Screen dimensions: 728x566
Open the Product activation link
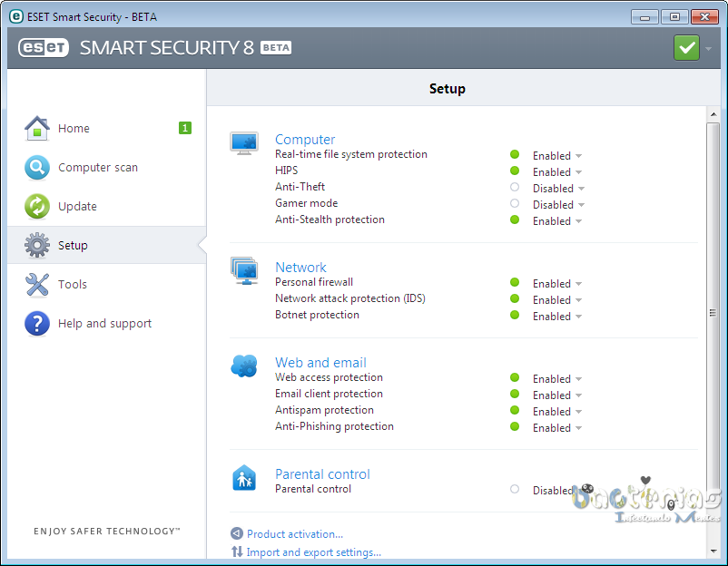pos(294,534)
